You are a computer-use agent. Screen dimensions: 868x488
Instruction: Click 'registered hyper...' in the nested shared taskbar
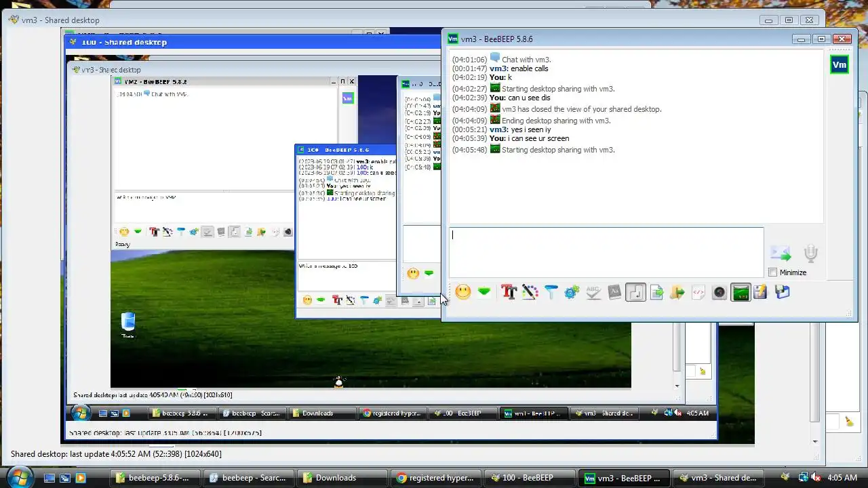click(394, 413)
